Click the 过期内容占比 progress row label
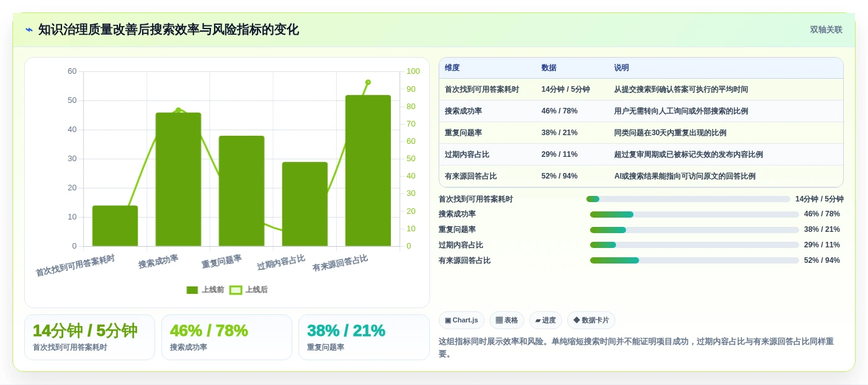 coord(461,245)
